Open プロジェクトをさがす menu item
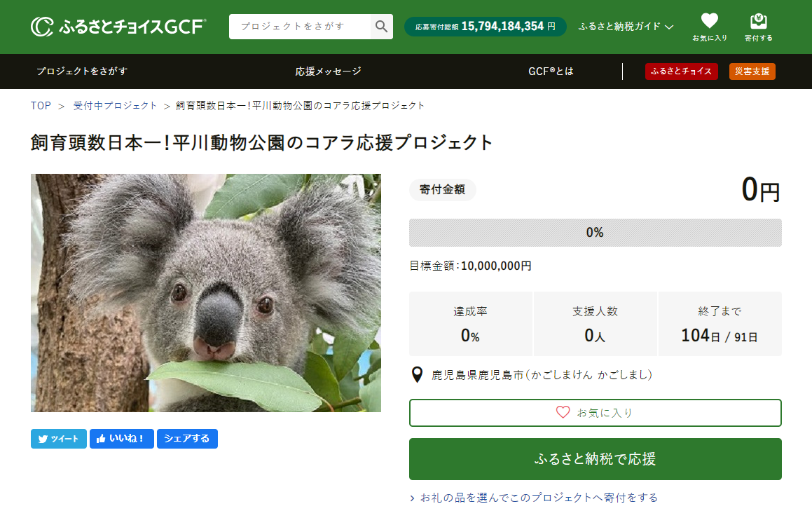This screenshot has height=518, width=812. pos(82,71)
